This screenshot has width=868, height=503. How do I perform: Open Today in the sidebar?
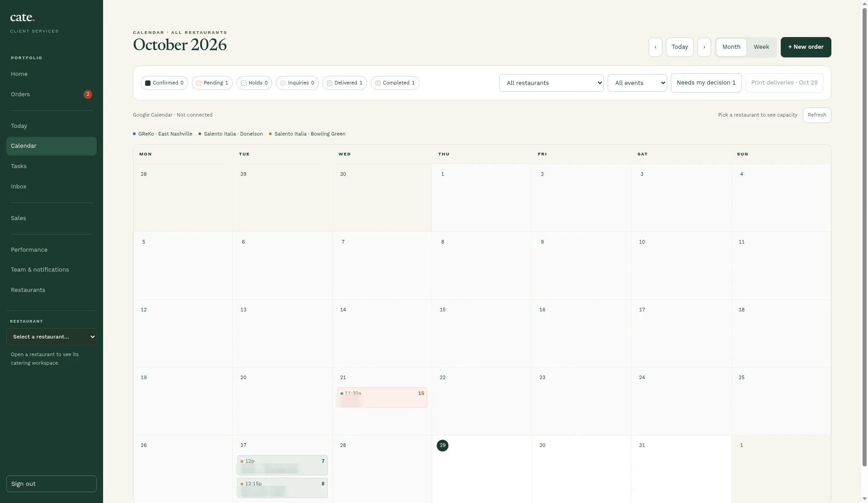click(x=52, y=126)
